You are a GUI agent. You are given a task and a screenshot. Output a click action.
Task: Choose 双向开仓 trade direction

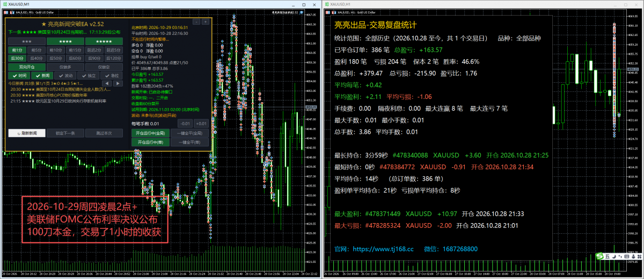[x=27, y=67]
